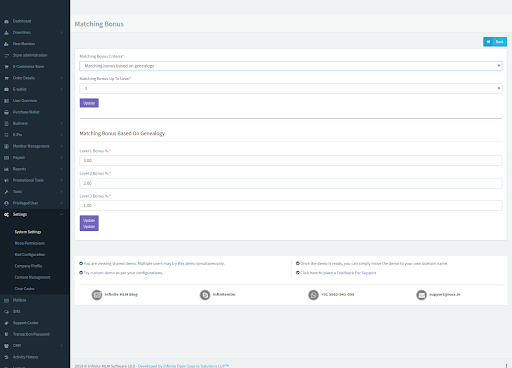This screenshot has width=512, height=368.
Task: Click the SMS chat bubble icon
Action: point(6,312)
